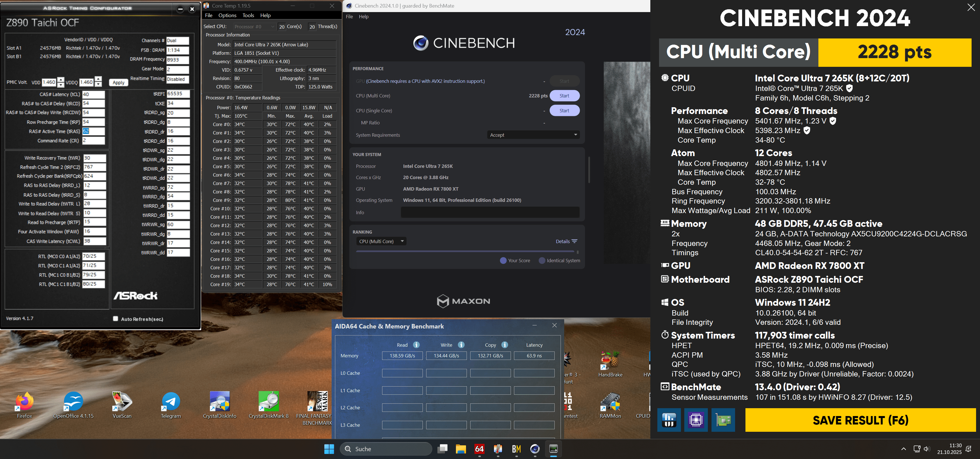Click the Read info icon in AIDA64
980x459 pixels.
pyautogui.click(x=416, y=345)
